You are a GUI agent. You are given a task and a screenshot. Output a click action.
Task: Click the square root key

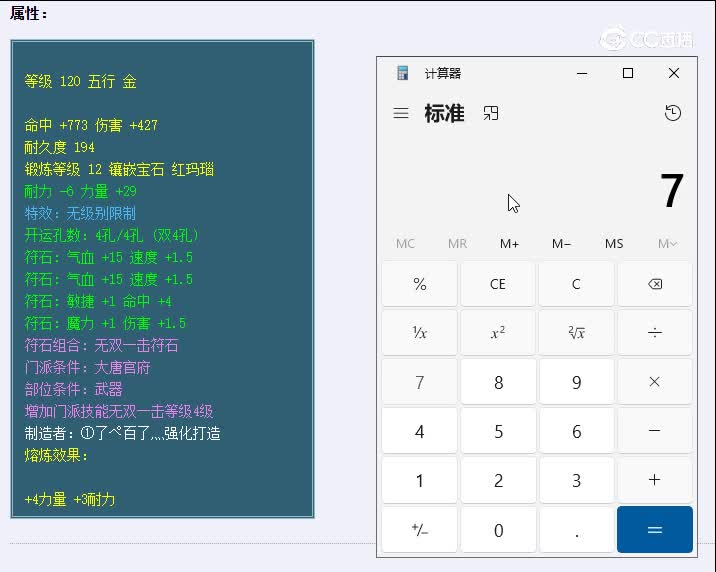[576, 333]
